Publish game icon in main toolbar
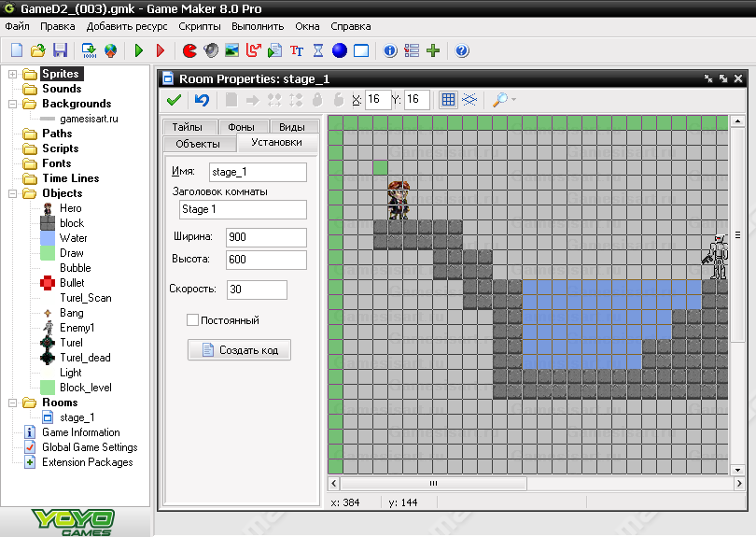Screen dimensions: 756x537 111,50
